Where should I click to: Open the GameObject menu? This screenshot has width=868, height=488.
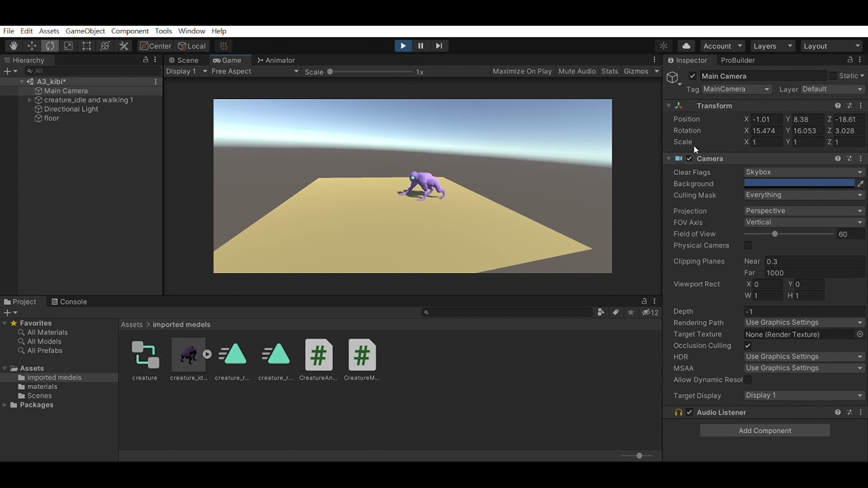[85, 31]
